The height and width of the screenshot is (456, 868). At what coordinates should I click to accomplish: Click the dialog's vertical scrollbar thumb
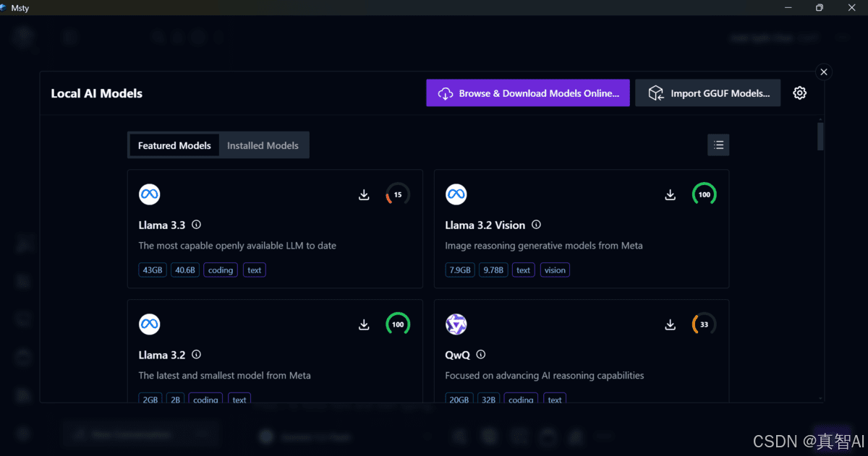[820, 136]
